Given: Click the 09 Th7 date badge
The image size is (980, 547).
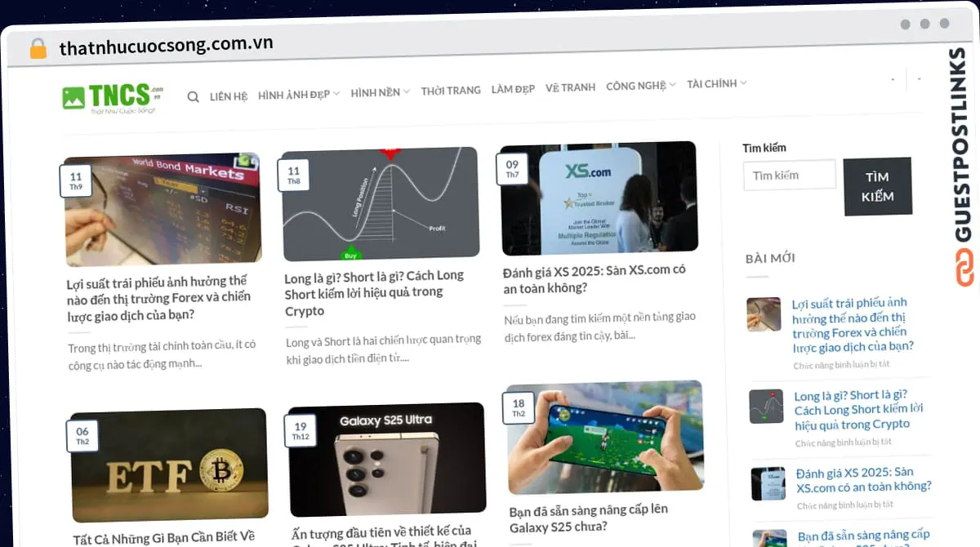Looking at the screenshot, I should pyautogui.click(x=512, y=169).
